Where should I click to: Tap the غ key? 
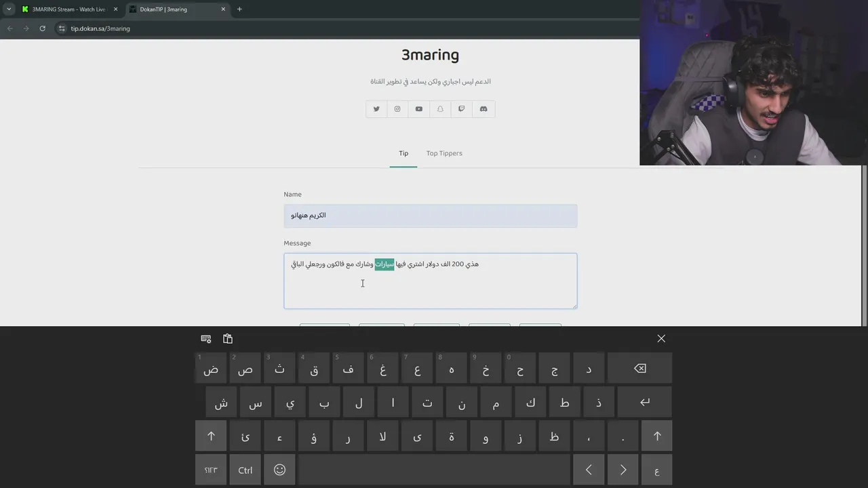tap(382, 368)
